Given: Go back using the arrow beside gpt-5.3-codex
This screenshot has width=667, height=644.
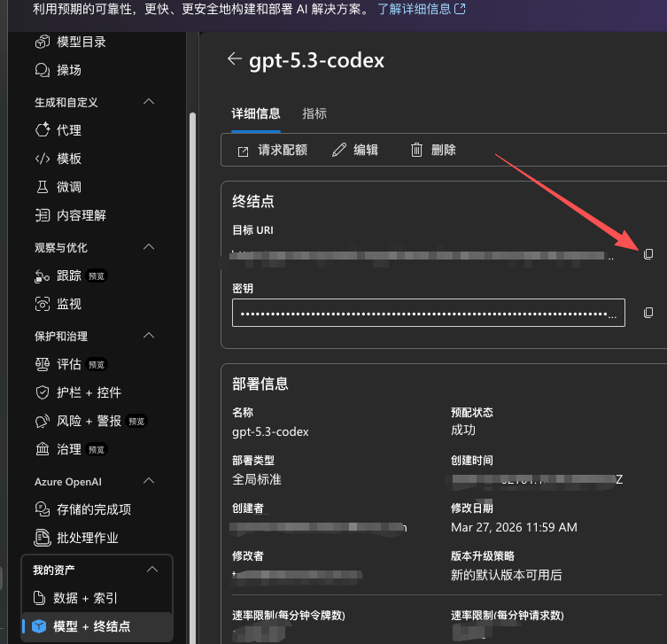Looking at the screenshot, I should [x=235, y=58].
